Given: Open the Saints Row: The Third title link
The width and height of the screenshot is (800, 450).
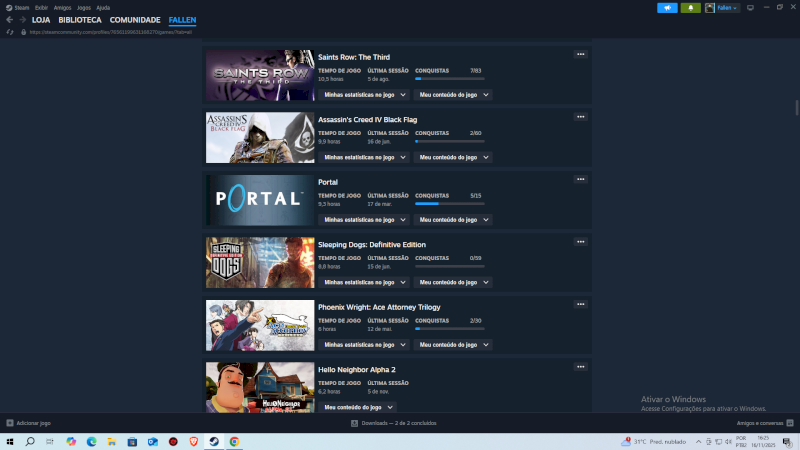Looking at the screenshot, I should click(354, 57).
